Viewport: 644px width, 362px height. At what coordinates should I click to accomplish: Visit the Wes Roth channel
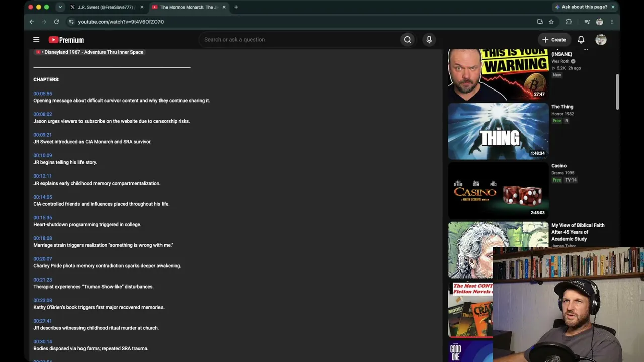pyautogui.click(x=561, y=61)
